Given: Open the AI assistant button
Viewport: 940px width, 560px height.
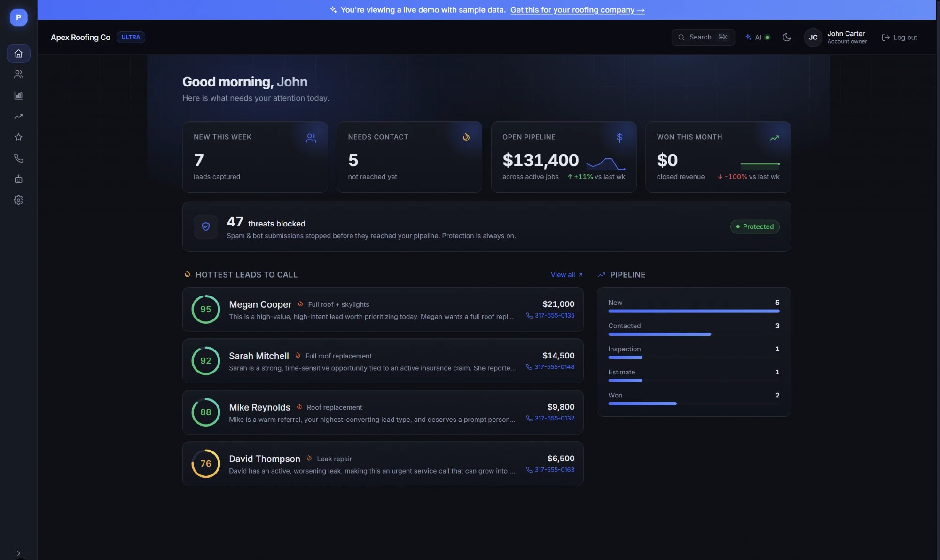Looking at the screenshot, I should (x=758, y=37).
